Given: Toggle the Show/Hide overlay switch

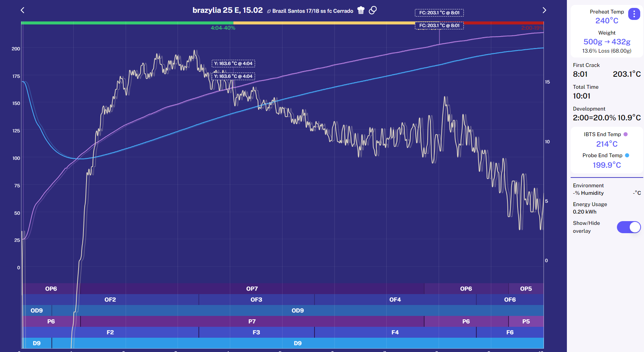Looking at the screenshot, I should tap(629, 227).
